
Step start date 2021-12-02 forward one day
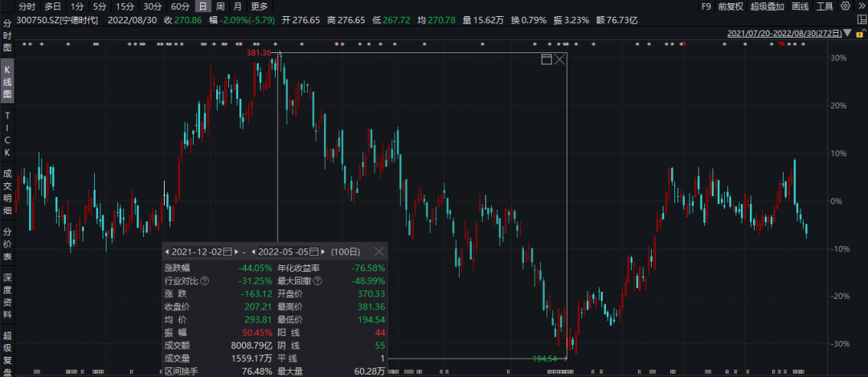(235, 252)
